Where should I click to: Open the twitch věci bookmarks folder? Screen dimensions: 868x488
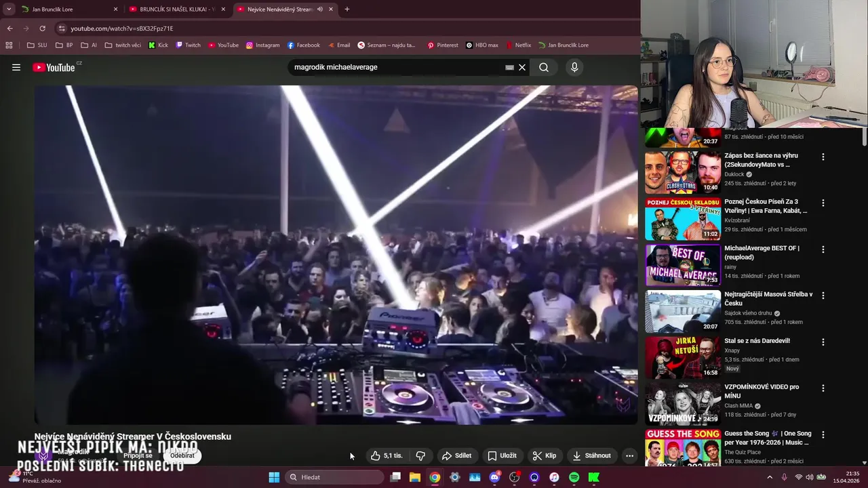(x=123, y=45)
